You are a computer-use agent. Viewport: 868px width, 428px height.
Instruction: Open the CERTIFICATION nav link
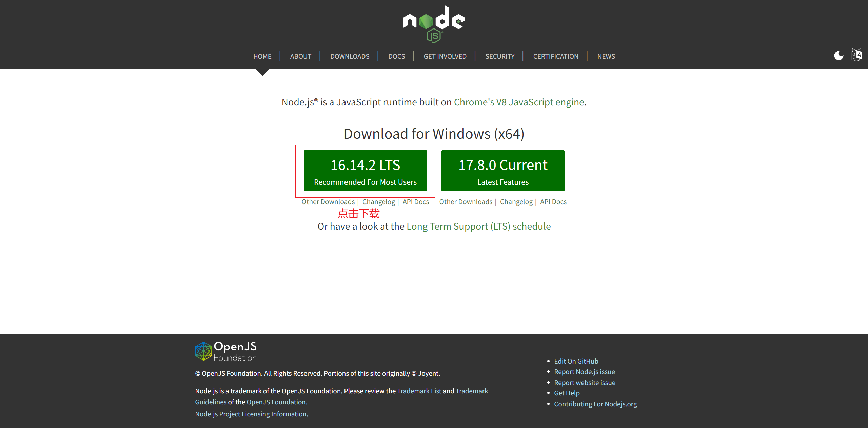[x=555, y=56]
